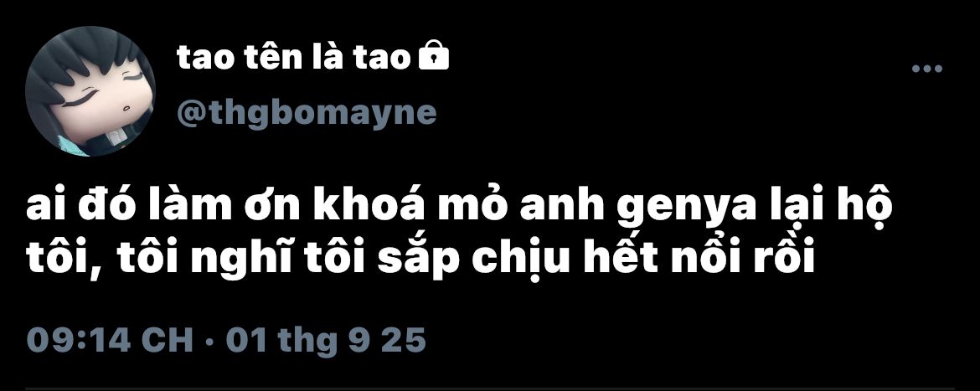Click the word "mỏ" in the first line
This screenshot has height=391, width=980.
[x=474, y=204]
